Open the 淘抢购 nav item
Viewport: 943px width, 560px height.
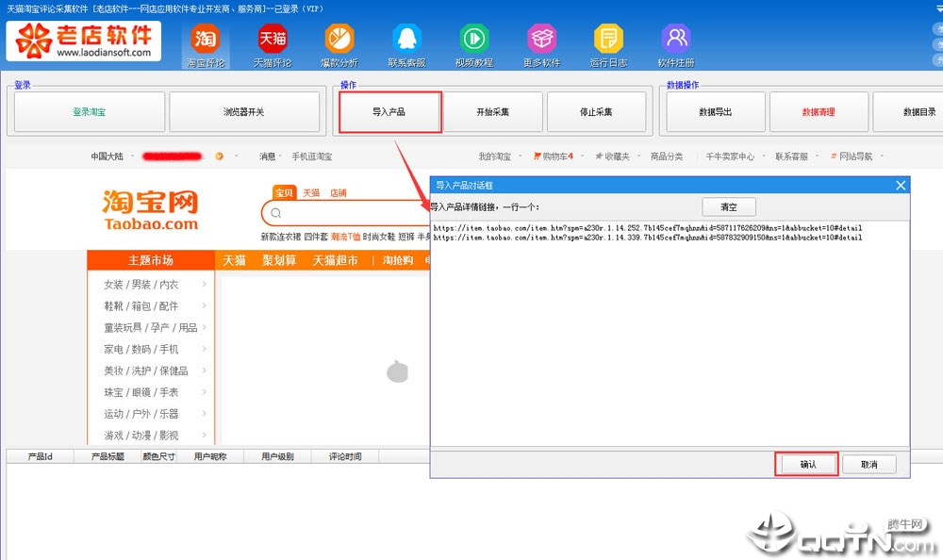click(398, 260)
